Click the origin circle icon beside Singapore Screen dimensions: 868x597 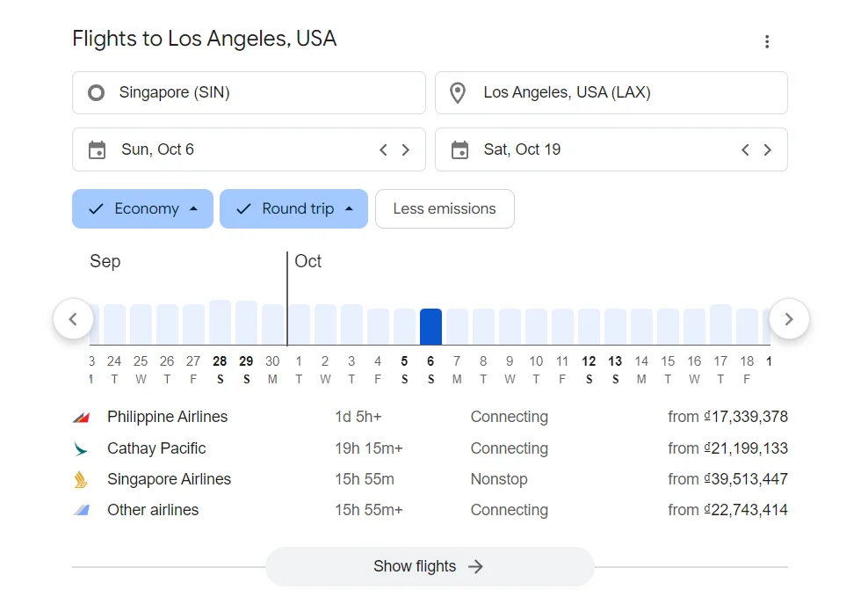[x=97, y=92]
